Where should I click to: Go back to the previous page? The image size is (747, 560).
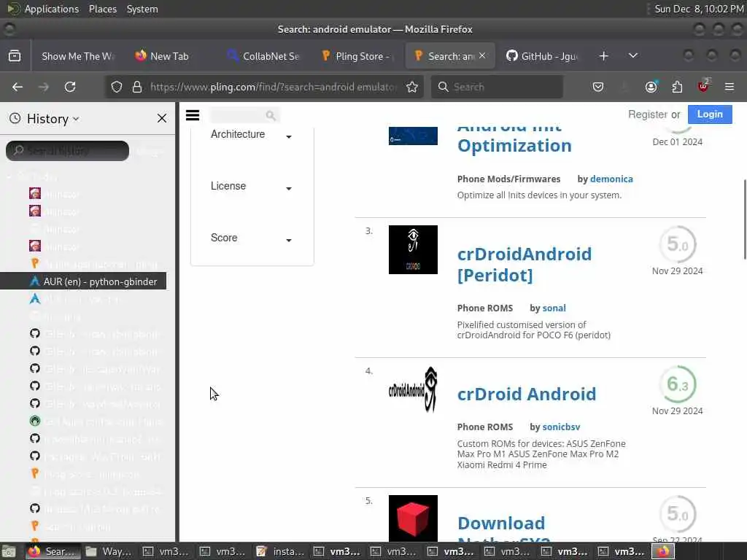point(18,87)
